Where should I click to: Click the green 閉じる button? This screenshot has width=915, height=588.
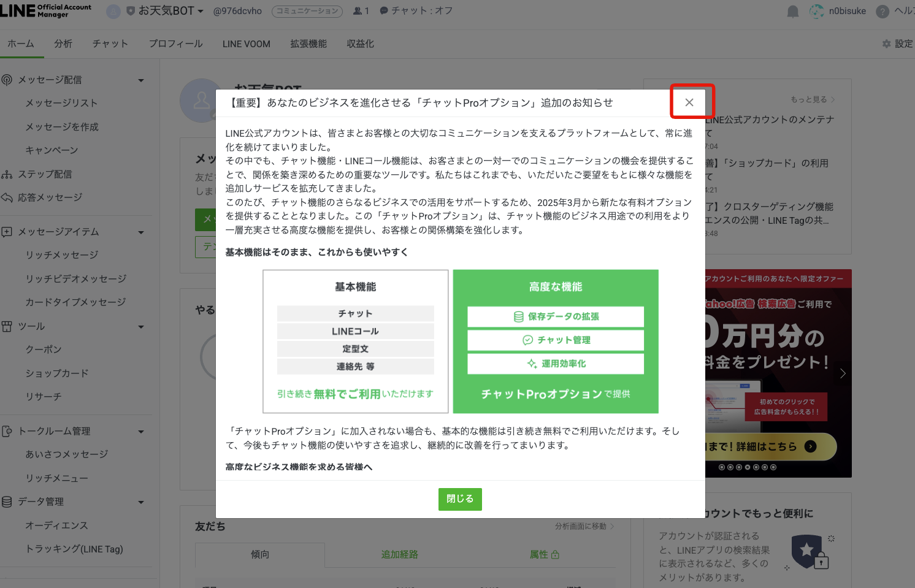coord(460,499)
